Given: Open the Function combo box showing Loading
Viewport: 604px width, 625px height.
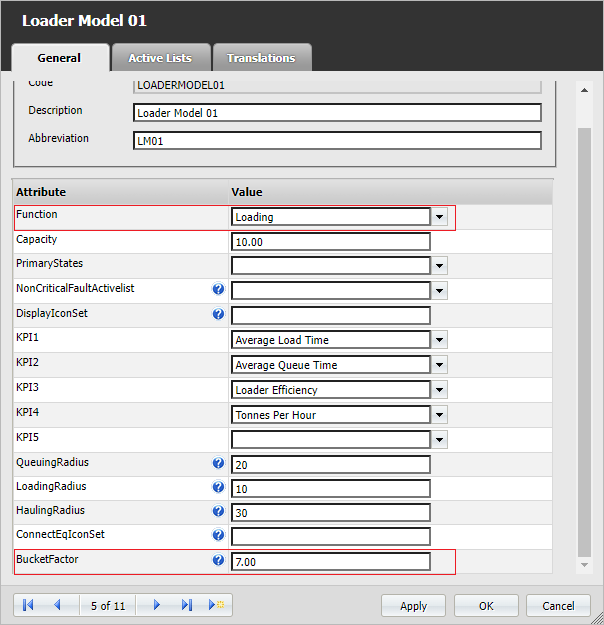Looking at the screenshot, I should (x=331, y=217).
